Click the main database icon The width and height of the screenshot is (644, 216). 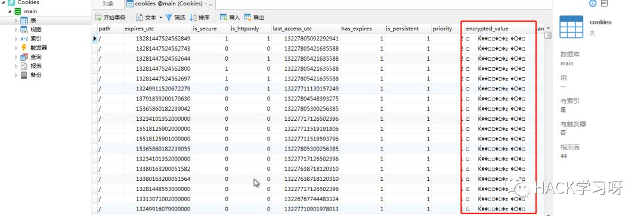coord(18,11)
